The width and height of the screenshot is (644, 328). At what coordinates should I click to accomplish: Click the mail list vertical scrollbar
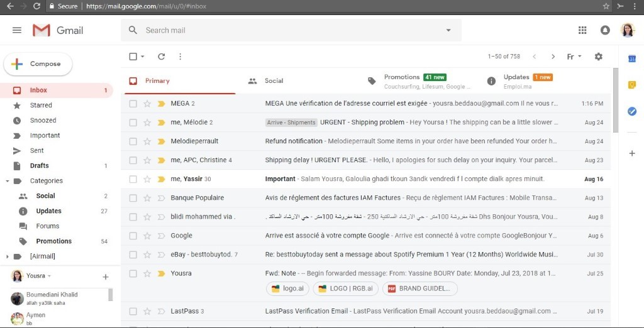pos(615,101)
